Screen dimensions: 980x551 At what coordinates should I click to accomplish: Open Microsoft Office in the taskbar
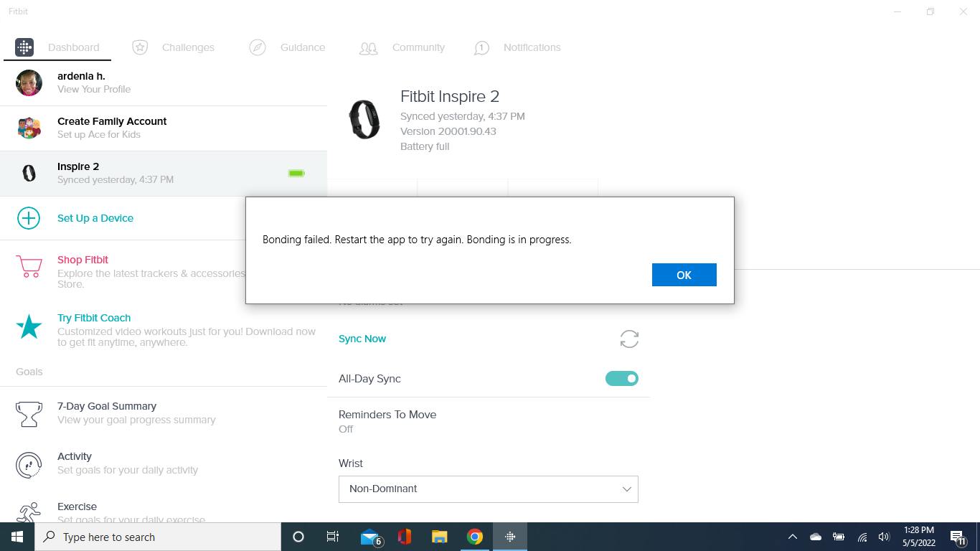point(405,537)
